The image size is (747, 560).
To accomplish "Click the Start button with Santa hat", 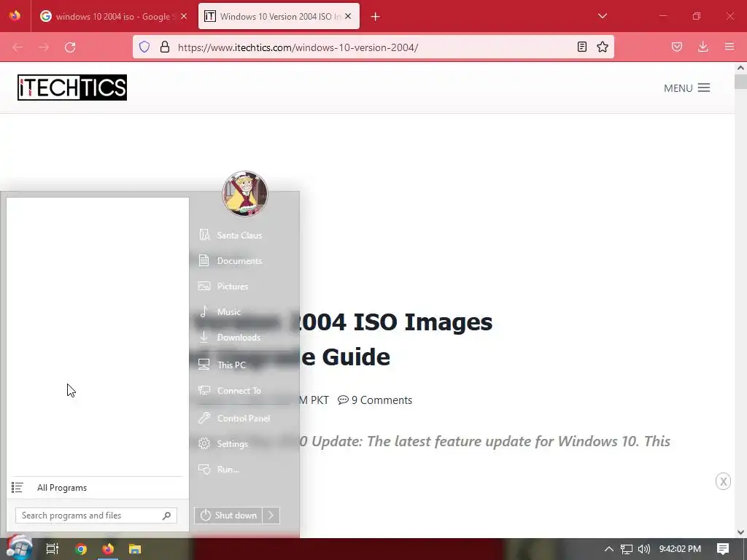I will click(x=19, y=548).
